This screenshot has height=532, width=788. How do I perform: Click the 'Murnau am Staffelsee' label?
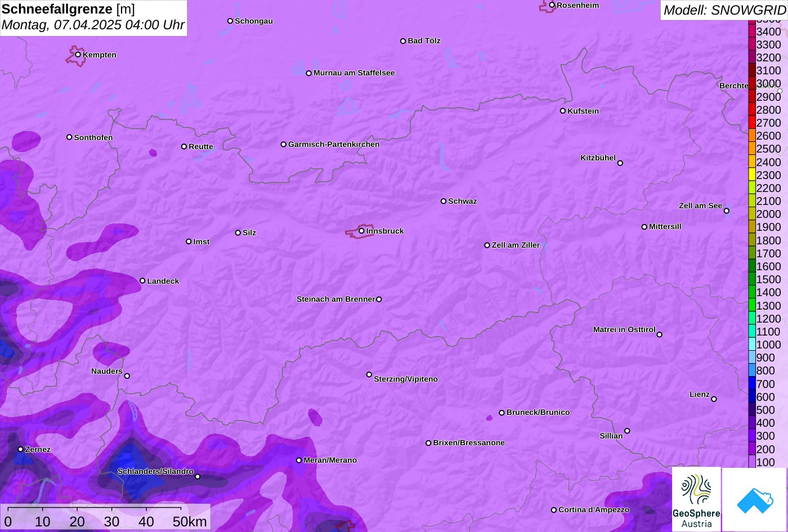[x=354, y=73]
